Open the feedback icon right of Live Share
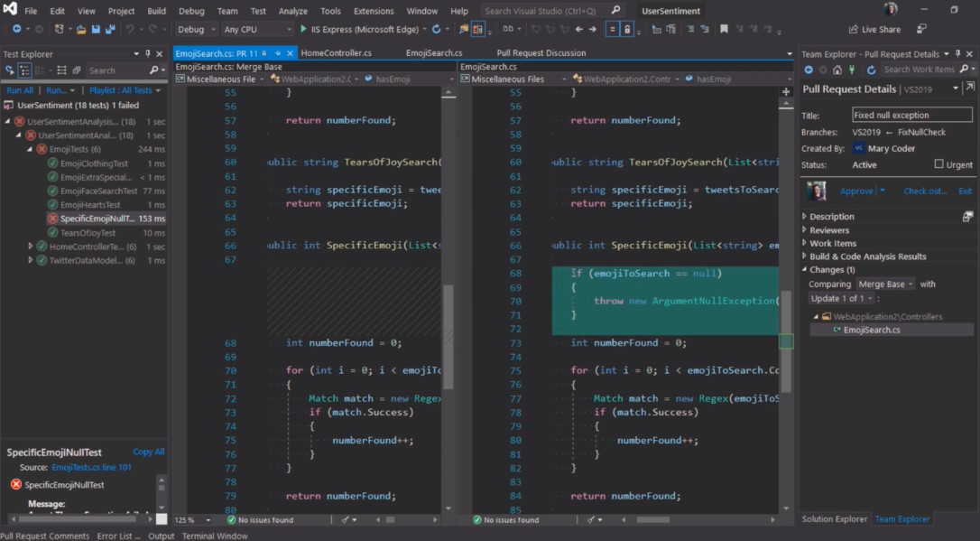Image resolution: width=980 pixels, height=541 pixels. 921,29
